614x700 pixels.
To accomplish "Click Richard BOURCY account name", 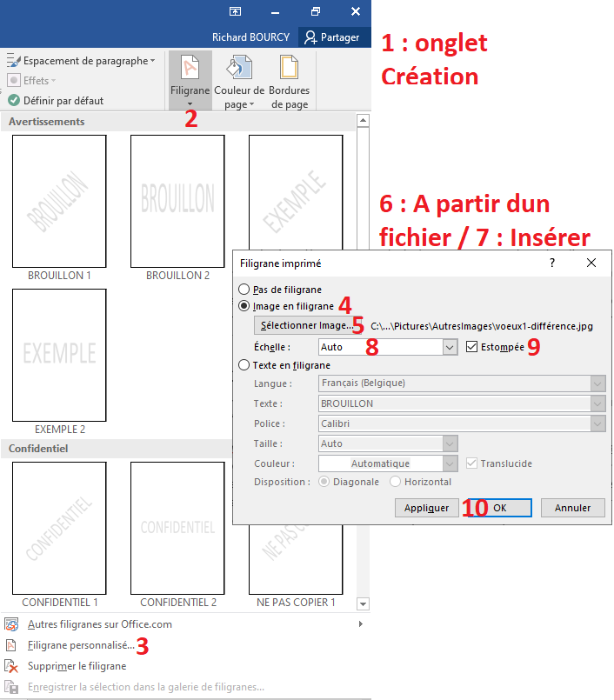I will click(250, 37).
